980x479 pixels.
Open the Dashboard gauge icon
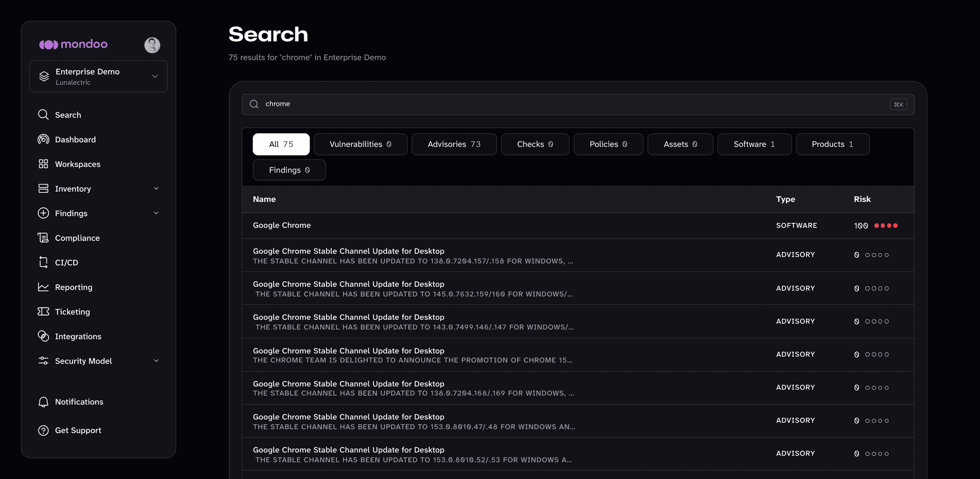(43, 139)
